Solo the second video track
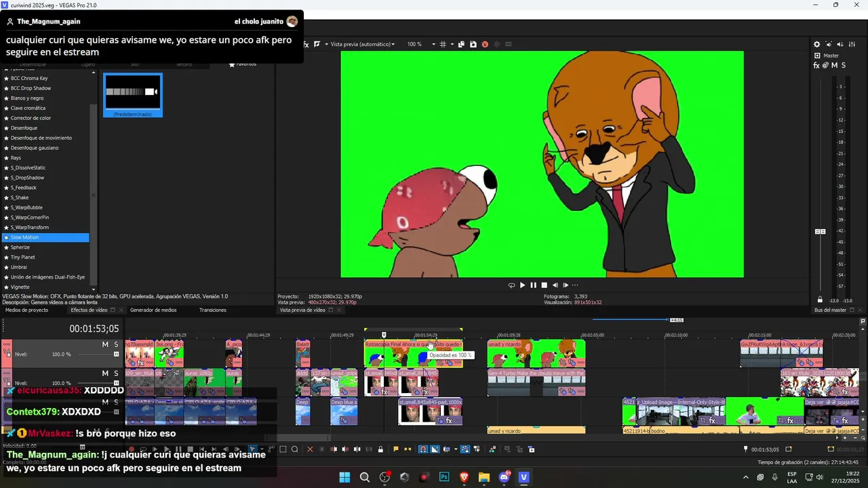 (116, 373)
